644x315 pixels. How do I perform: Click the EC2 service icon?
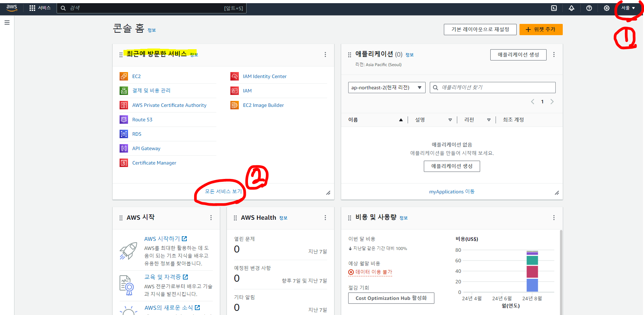pyautogui.click(x=124, y=76)
